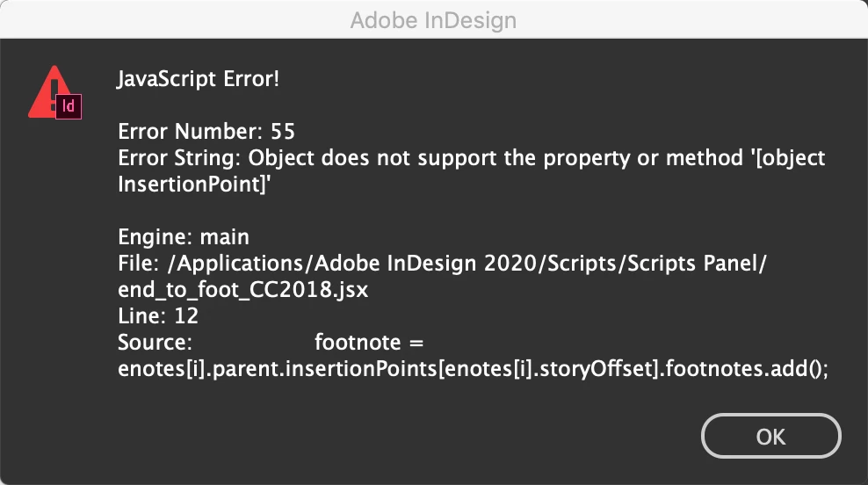
Task: Click the JavaScript Error! heading
Action: point(199,80)
